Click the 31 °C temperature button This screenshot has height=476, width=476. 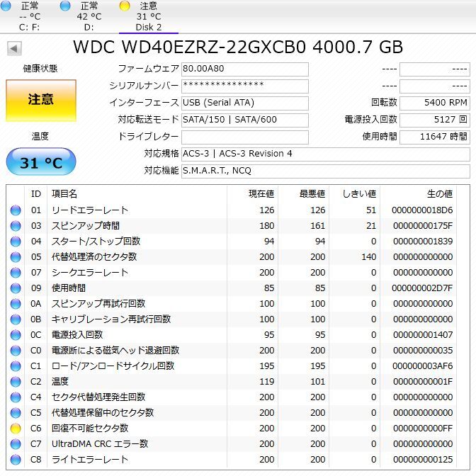[41, 161]
